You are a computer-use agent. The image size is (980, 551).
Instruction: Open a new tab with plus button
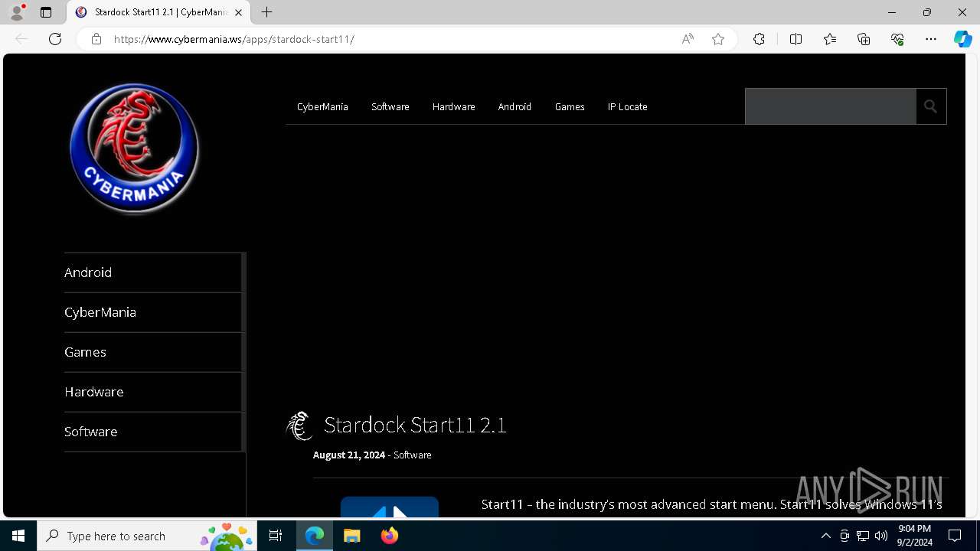point(266,12)
